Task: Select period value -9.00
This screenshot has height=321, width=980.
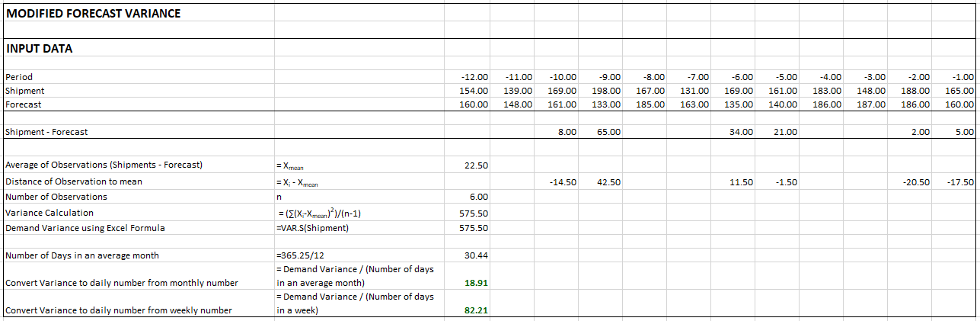Action: (x=609, y=77)
